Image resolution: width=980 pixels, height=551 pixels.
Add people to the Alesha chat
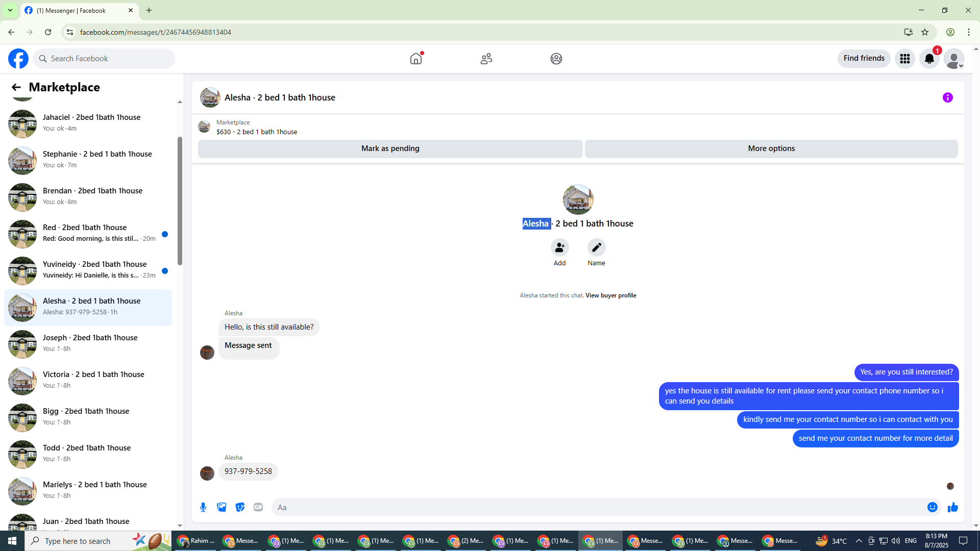point(560,247)
